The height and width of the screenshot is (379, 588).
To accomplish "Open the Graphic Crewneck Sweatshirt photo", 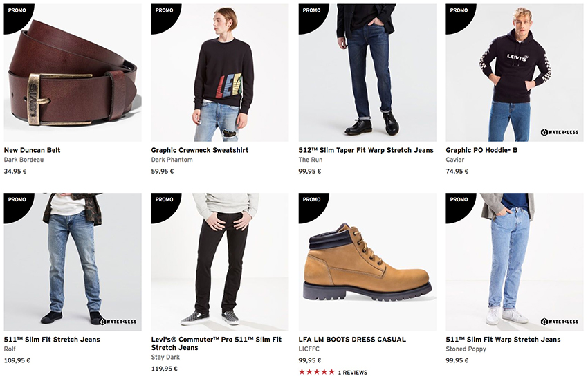I will tap(220, 76).
